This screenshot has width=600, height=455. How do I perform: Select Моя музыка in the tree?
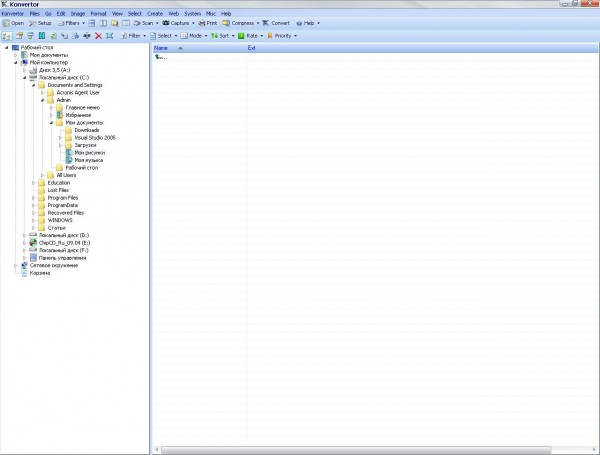click(88, 160)
